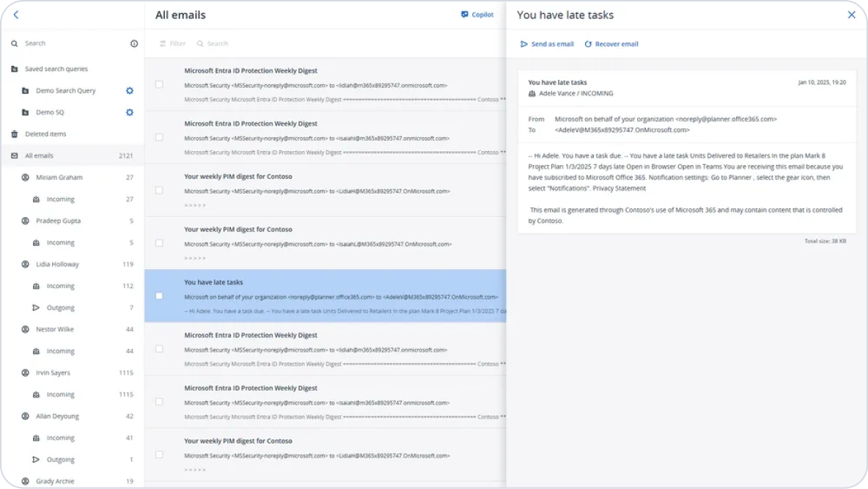Select the first Entra ID Protection Weekly Digest checkbox

(159, 84)
